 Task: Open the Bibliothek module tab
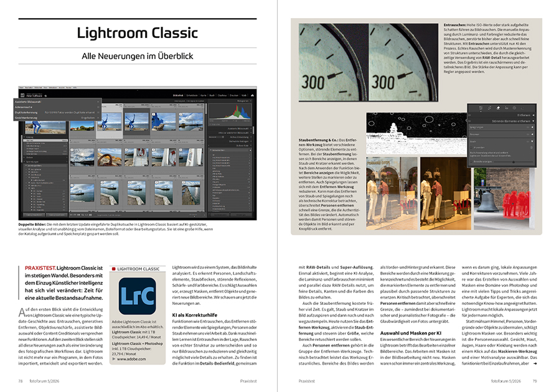click(178, 95)
